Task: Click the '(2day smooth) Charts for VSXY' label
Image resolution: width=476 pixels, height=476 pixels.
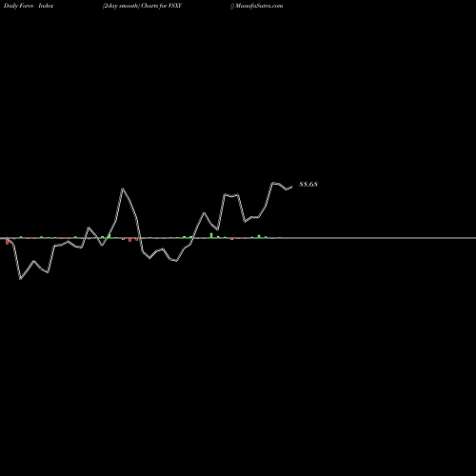Action: (142, 6)
